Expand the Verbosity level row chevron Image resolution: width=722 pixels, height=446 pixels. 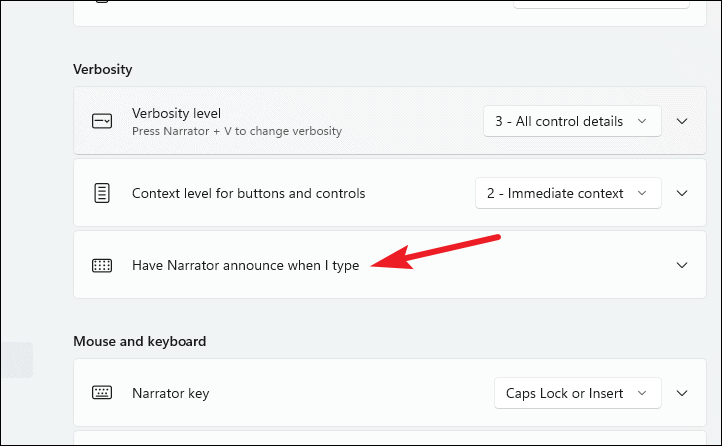pos(682,121)
